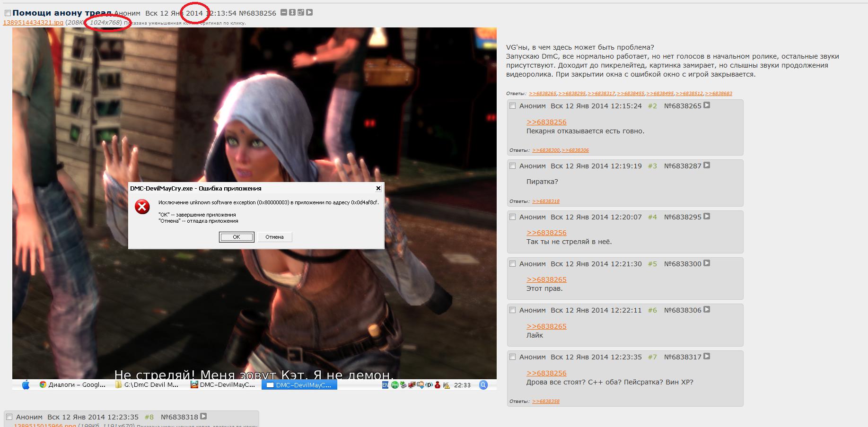
Task: Click the green #7 post index
Action: (x=652, y=357)
